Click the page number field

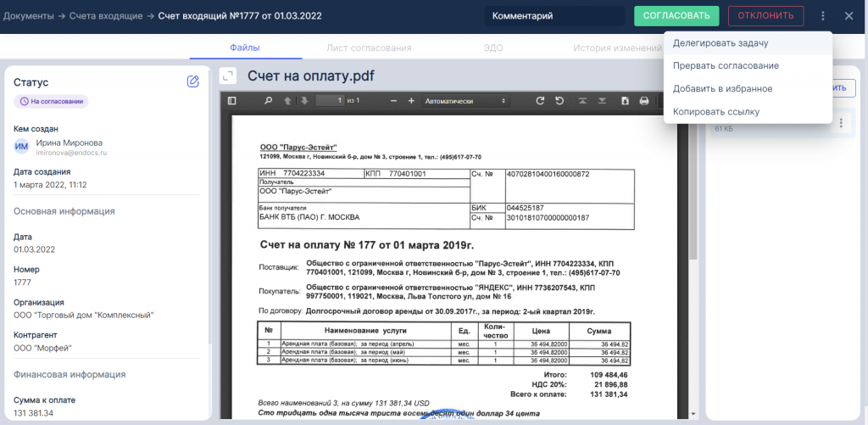(x=330, y=101)
